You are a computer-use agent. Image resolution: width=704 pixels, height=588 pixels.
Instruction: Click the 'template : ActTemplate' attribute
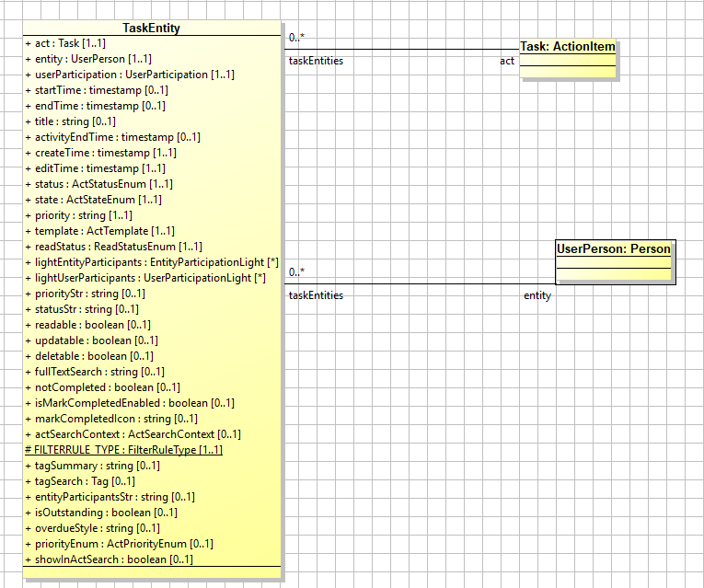(x=99, y=231)
